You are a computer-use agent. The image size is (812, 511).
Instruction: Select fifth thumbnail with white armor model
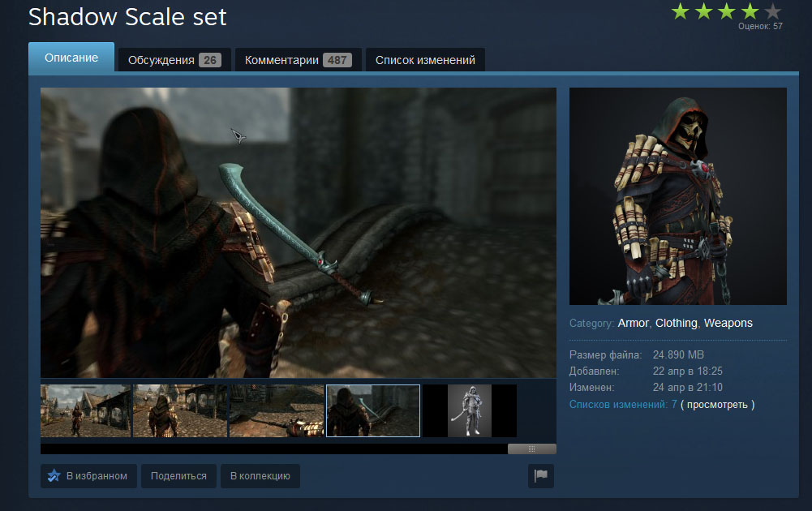(470, 410)
